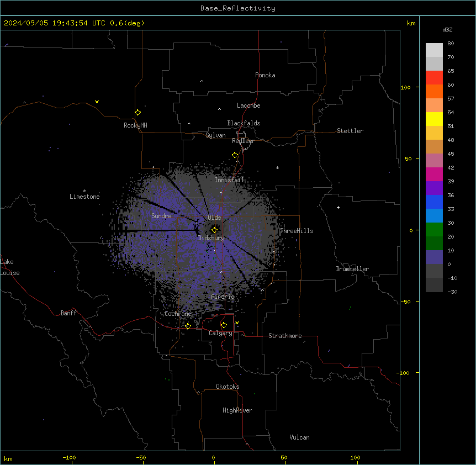The height and width of the screenshot is (465, 476).
Task: Click the ThreeHills town label
Action: [x=297, y=231]
